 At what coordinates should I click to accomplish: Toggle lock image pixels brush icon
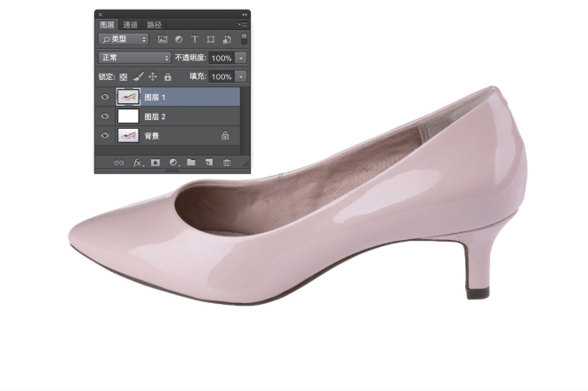click(x=139, y=76)
